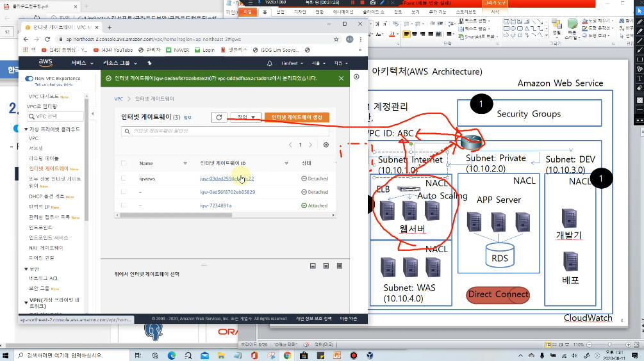Open the gateway table settings gear
The width and height of the screenshot is (644, 361).
point(326,145)
